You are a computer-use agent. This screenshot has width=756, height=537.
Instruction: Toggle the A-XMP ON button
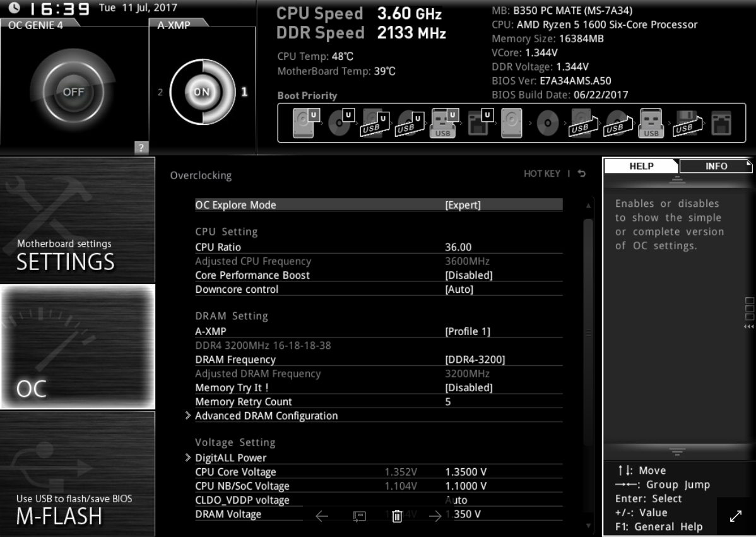tap(201, 91)
